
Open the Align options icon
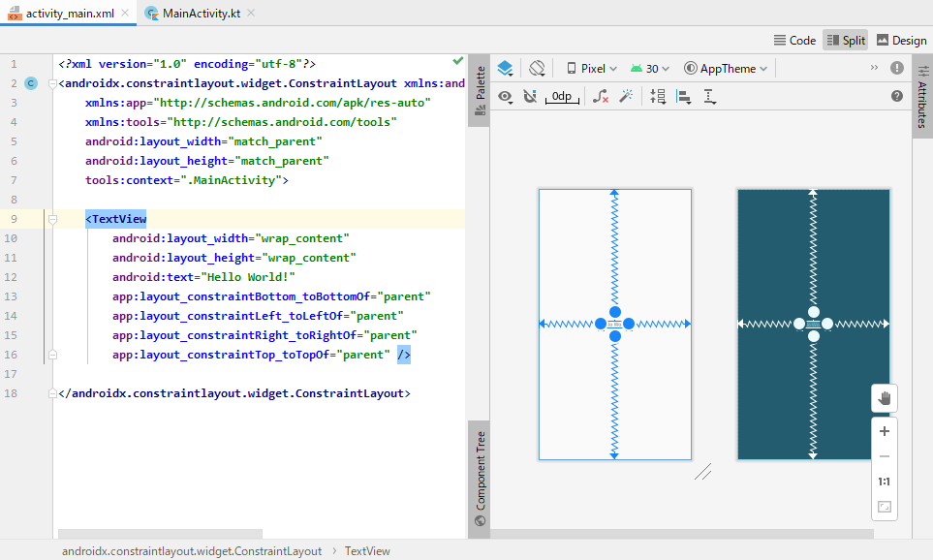(x=684, y=97)
